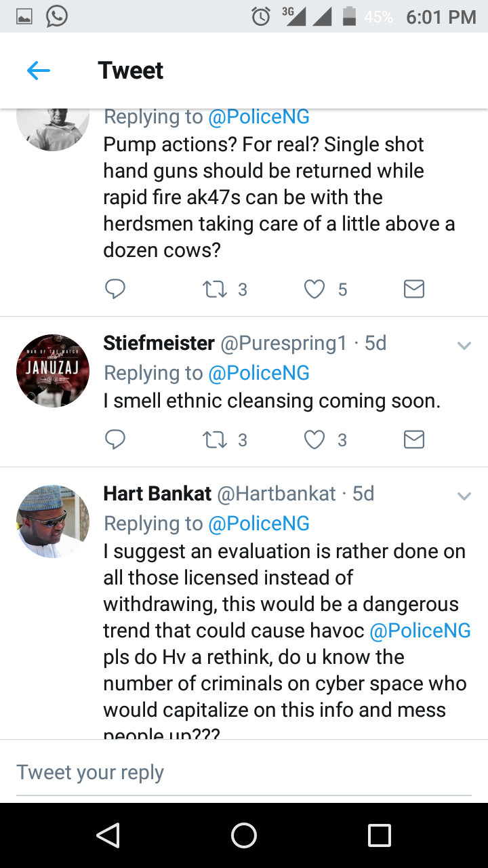Image resolution: width=488 pixels, height=868 pixels.
Task: View Stiefmeister's profile picture
Action: coord(53,370)
